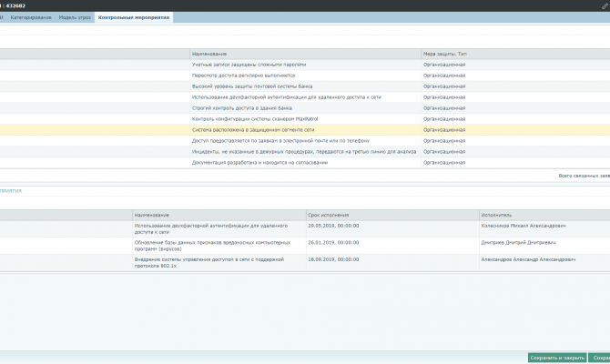Click Организационная in the Учетные записи row
This screenshot has width=610, height=364.
click(444, 65)
